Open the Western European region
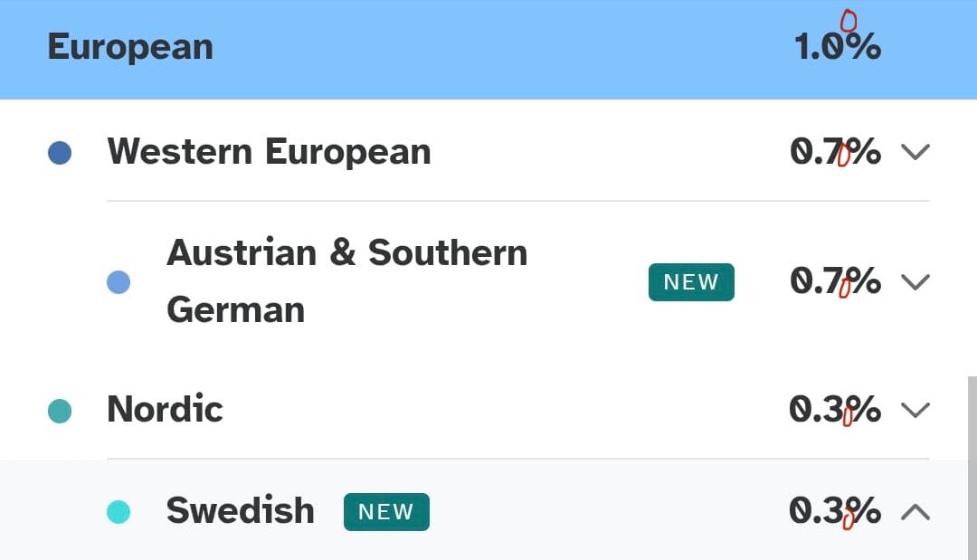The width and height of the screenshot is (977, 560). (269, 152)
